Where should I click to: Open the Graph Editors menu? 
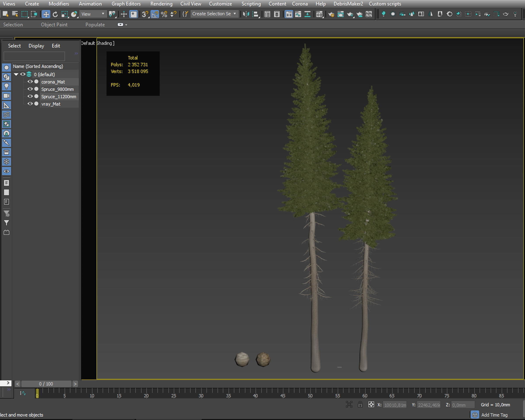click(x=126, y=4)
